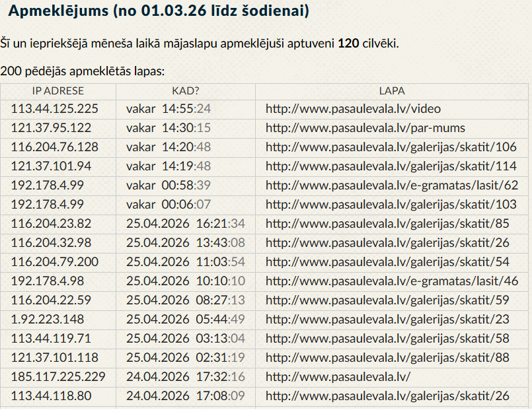Click the homepage URL http://www.pasaulevala.lv/

point(338,377)
